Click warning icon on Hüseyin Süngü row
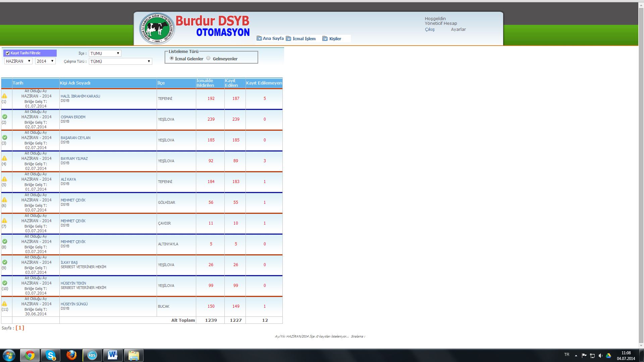The image size is (644, 362). tap(4, 304)
